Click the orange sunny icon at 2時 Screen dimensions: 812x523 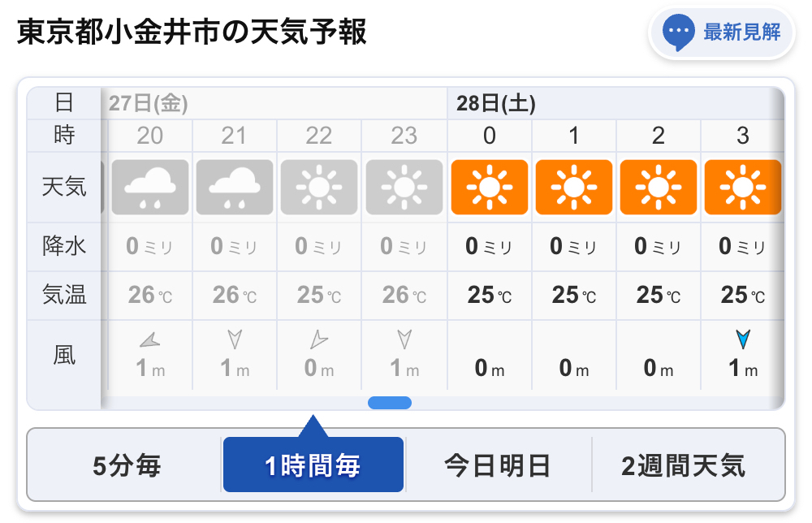[659, 187]
